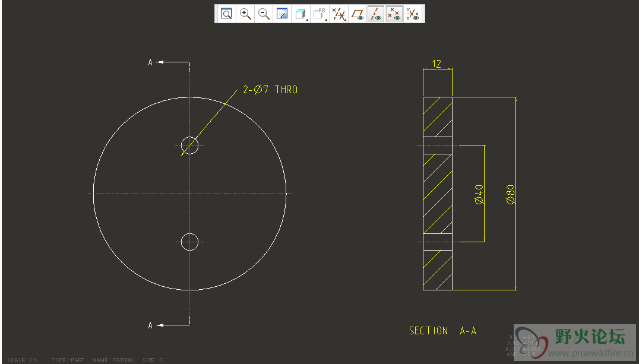639x364 pixels.
Task: Toggle datum point display visibility
Action: tap(394, 14)
